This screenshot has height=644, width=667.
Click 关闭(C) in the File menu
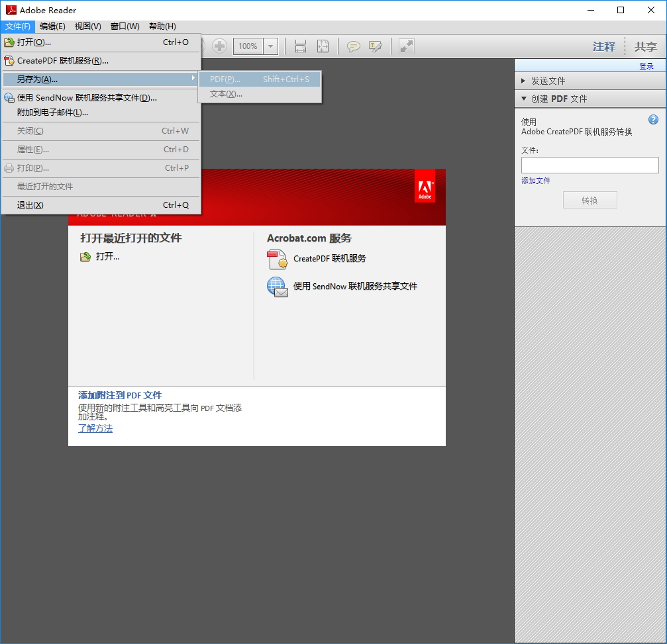coord(101,131)
